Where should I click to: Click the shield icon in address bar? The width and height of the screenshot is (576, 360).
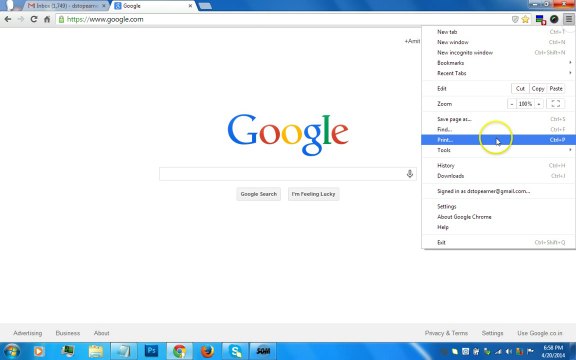click(x=515, y=19)
